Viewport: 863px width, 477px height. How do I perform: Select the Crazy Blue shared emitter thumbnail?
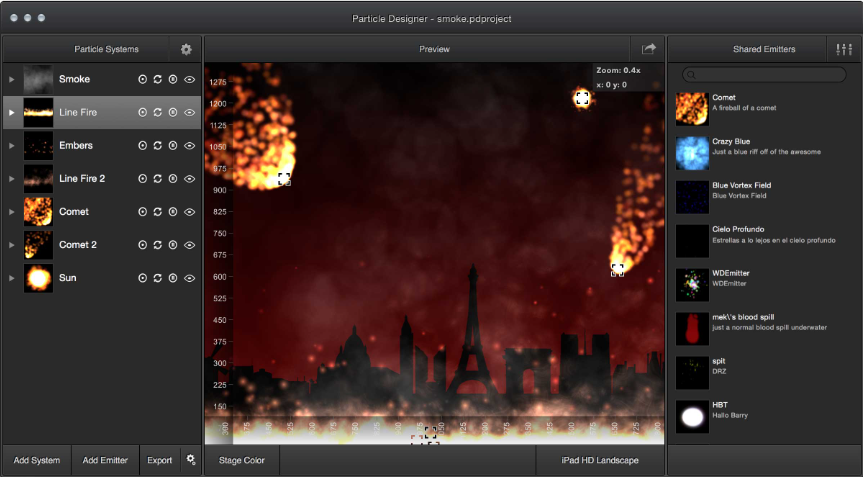pyautogui.click(x=692, y=153)
